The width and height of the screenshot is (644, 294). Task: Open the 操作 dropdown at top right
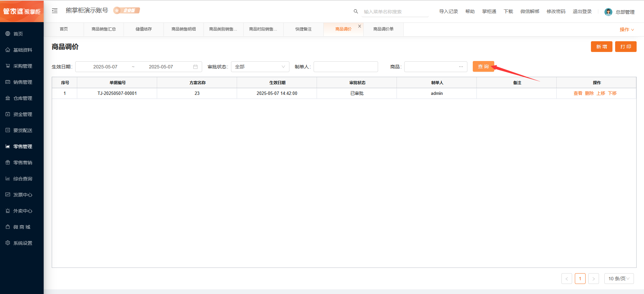click(627, 30)
